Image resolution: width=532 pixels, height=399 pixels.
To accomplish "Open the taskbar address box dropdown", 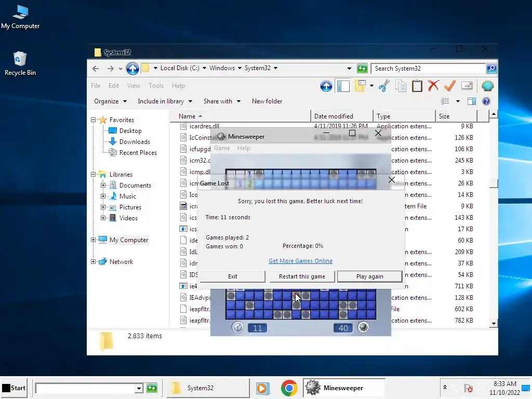I will tap(138, 388).
